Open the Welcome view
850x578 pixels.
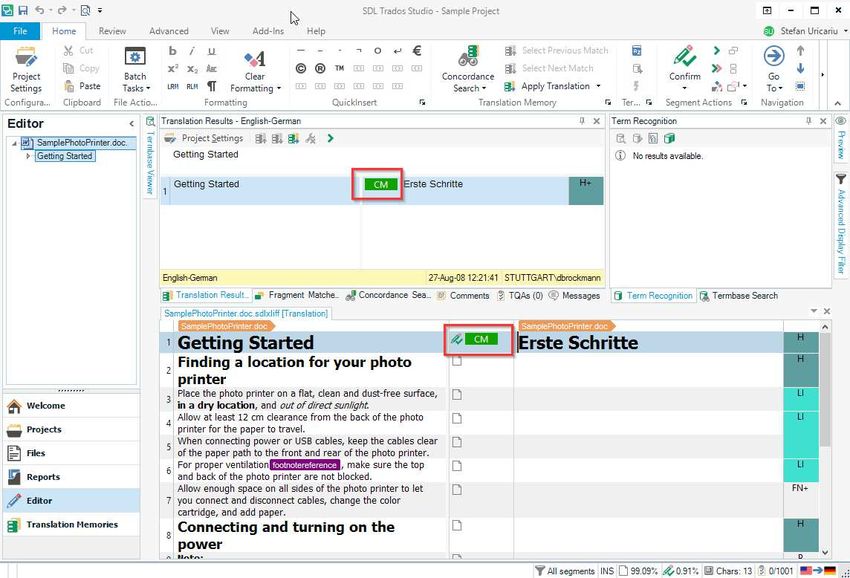(x=72, y=406)
